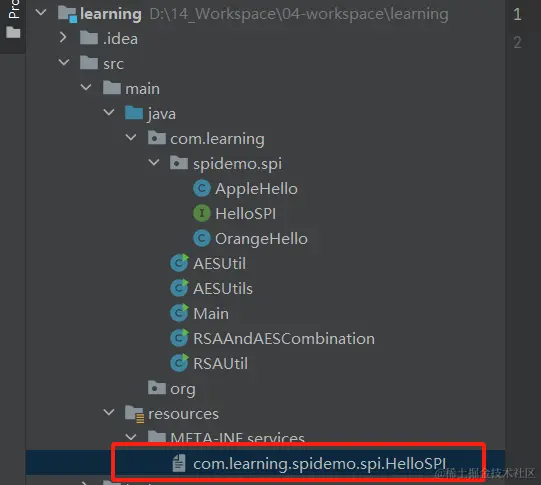This screenshot has width=541, height=485.
Task: Click the AESUtil runnable class icon
Action: pyautogui.click(x=179, y=263)
